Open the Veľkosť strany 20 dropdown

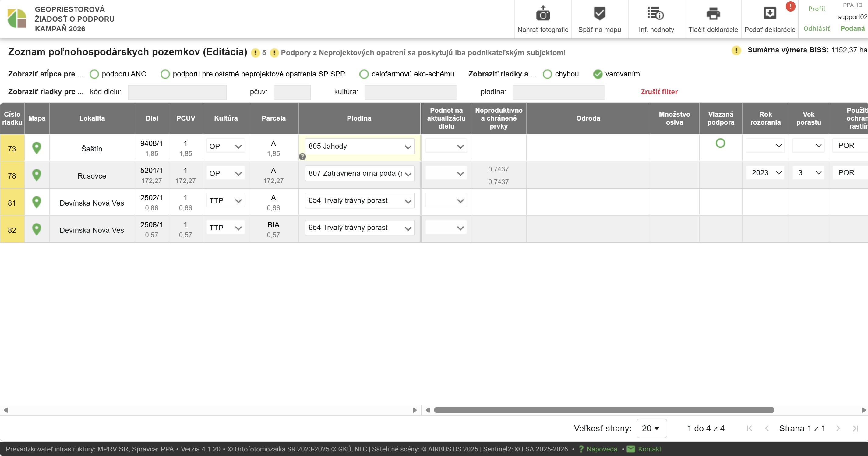tap(651, 428)
